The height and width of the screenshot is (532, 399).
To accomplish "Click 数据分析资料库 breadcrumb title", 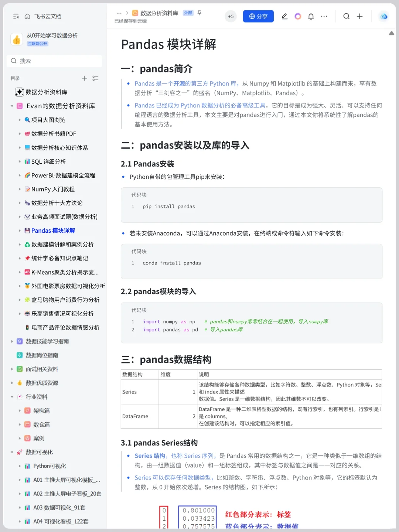I will click(x=159, y=13).
